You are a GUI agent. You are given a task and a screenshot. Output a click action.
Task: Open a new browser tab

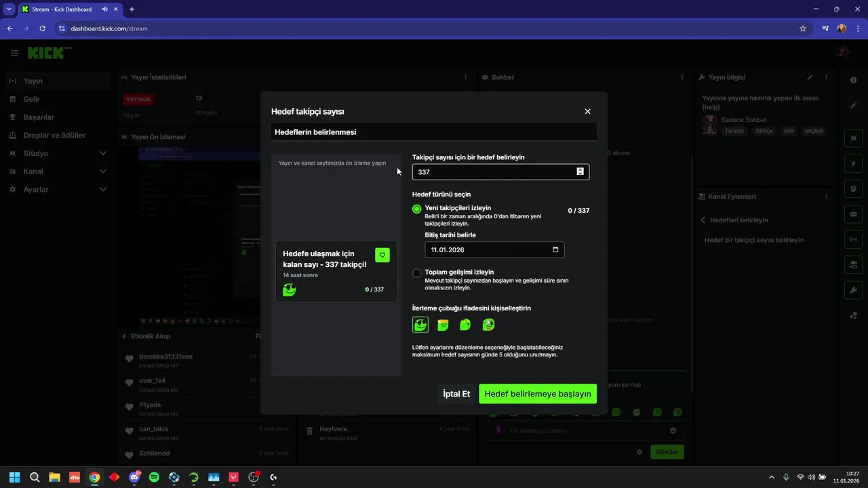[132, 9]
